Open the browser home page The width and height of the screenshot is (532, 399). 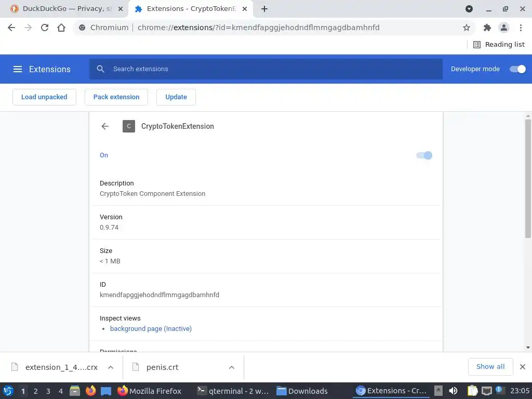point(61,28)
